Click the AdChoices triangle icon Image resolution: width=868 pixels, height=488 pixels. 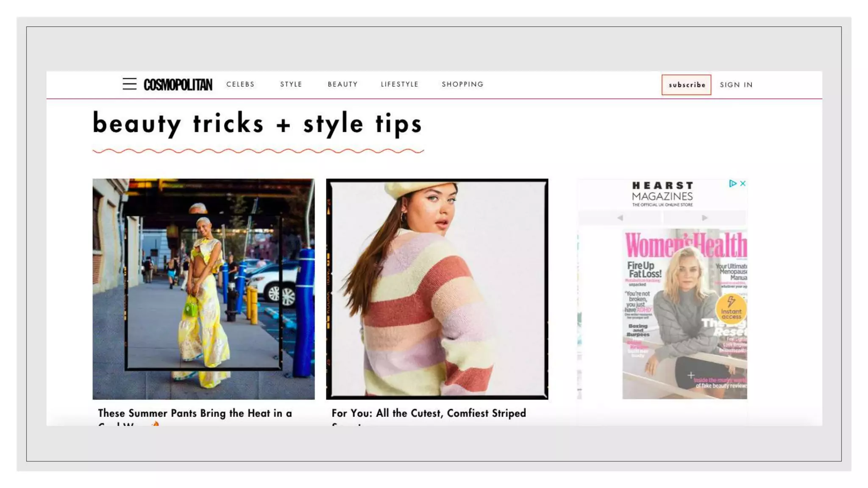[x=732, y=183]
